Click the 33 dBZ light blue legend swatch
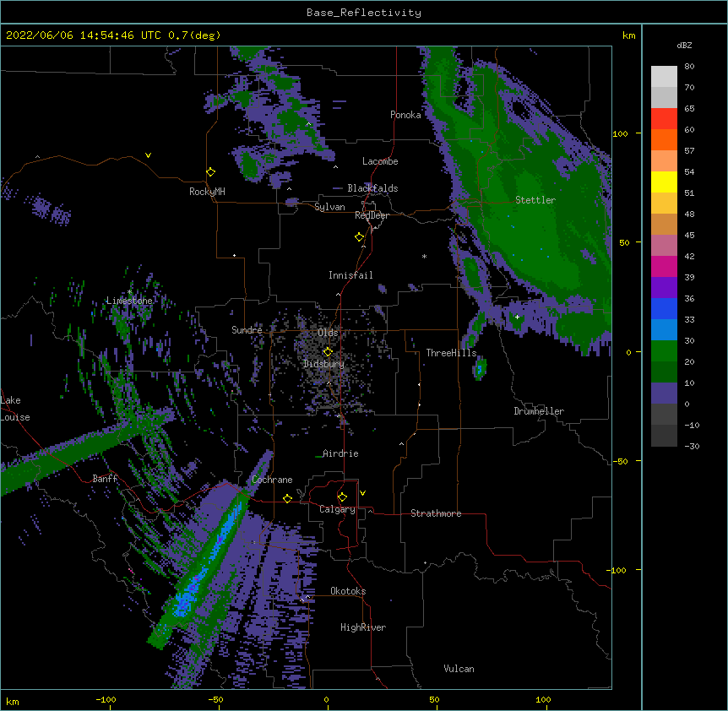The image size is (728, 711). 664,330
